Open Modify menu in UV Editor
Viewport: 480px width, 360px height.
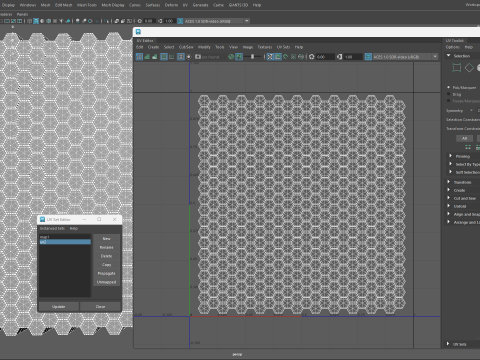pos(204,47)
